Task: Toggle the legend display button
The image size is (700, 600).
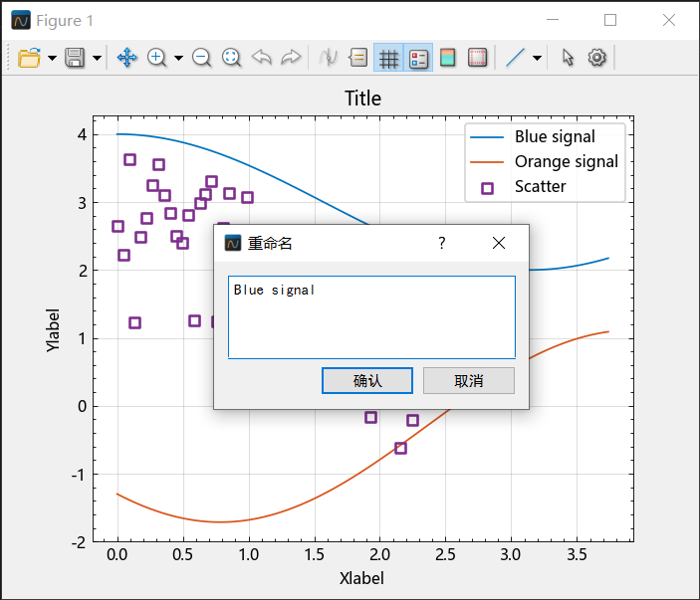Action: pyautogui.click(x=418, y=58)
